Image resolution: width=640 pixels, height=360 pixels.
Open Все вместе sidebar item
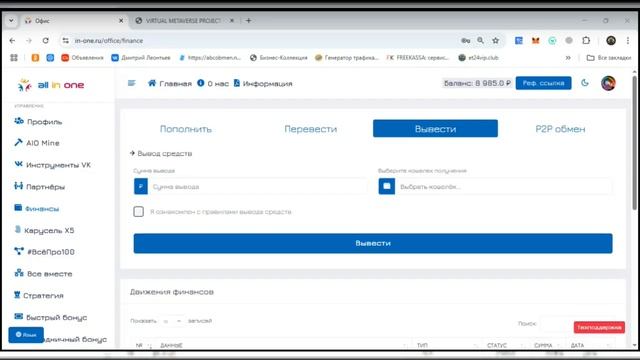point(43,273)
